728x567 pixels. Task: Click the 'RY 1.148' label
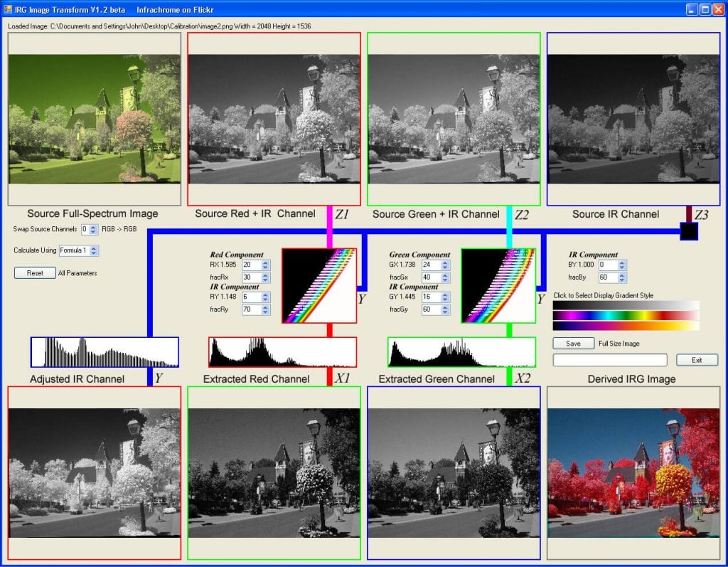[x=223, y=297]
